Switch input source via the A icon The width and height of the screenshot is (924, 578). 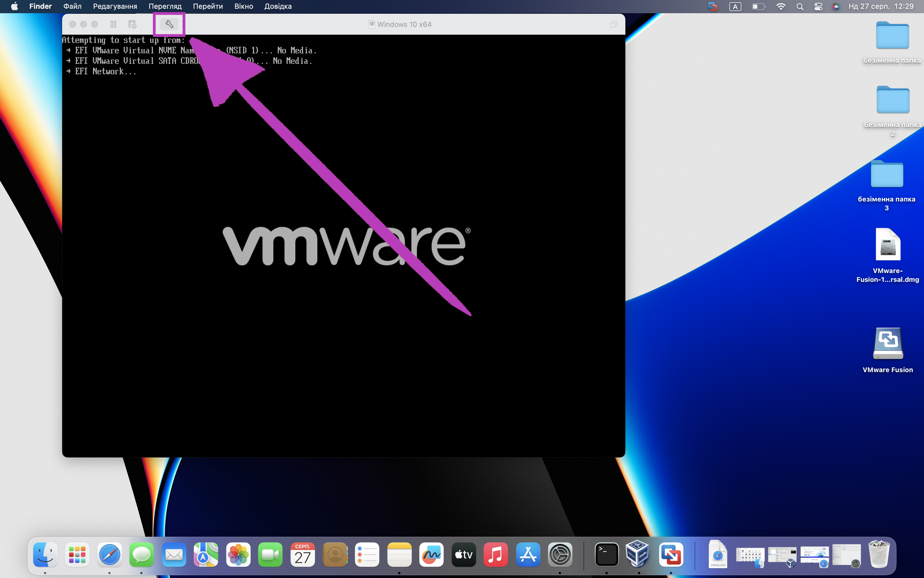point(735,6)
